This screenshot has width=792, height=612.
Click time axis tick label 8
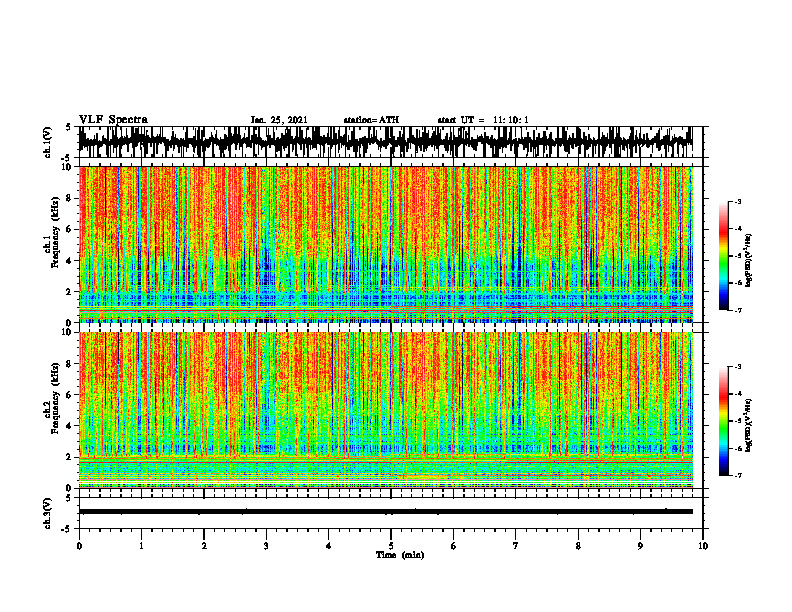(578, 546)
